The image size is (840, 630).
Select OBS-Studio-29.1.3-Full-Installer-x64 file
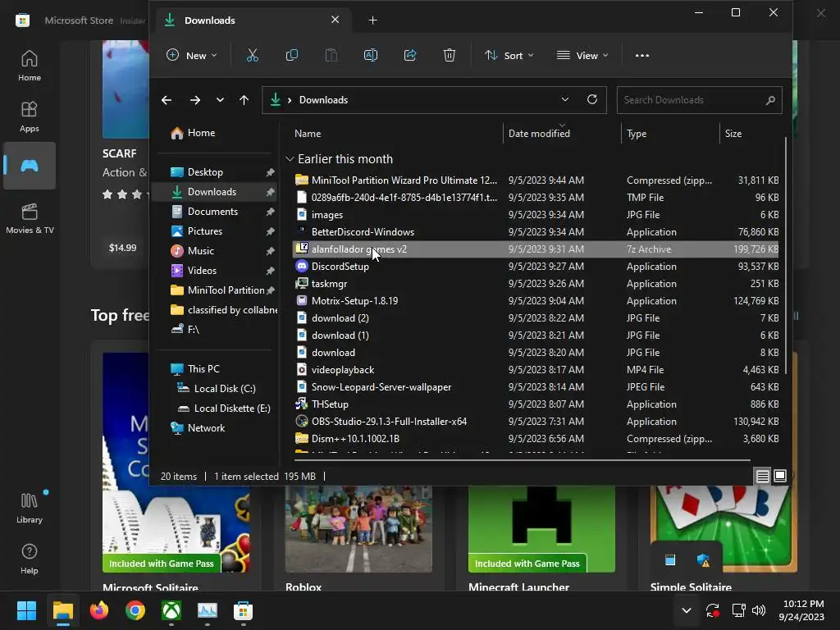536,421
